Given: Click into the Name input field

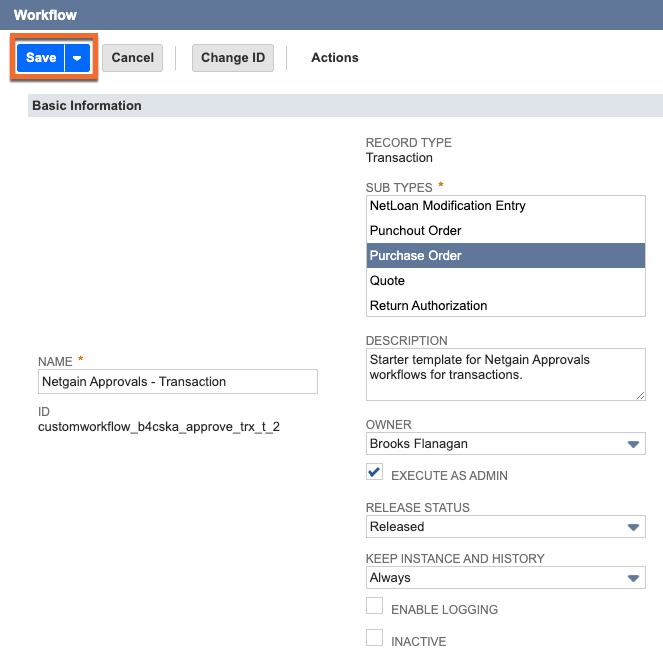Looking at the screenshot, I should tap(177, 381).
